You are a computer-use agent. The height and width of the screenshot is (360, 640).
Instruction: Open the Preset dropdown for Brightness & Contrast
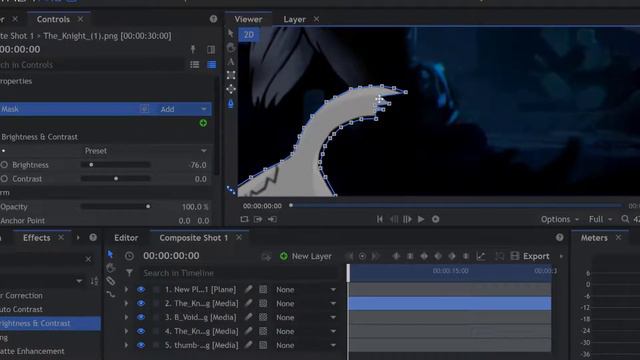coord(145,151)
